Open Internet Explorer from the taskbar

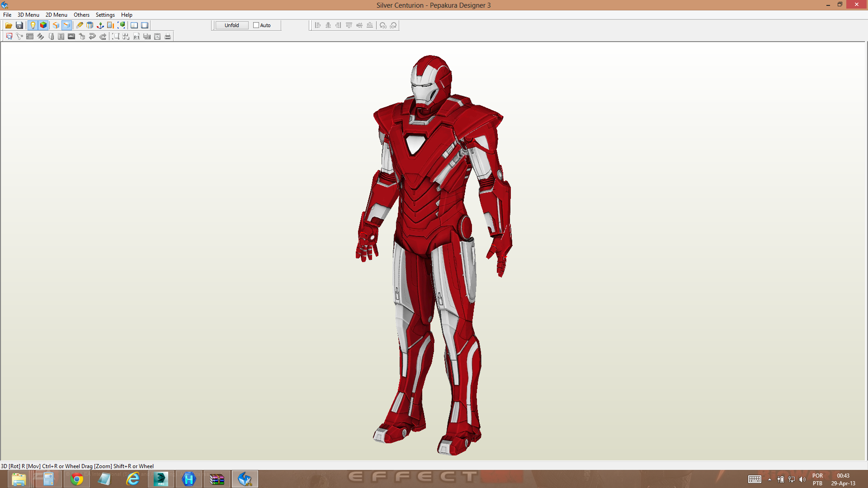click(133, 479)
